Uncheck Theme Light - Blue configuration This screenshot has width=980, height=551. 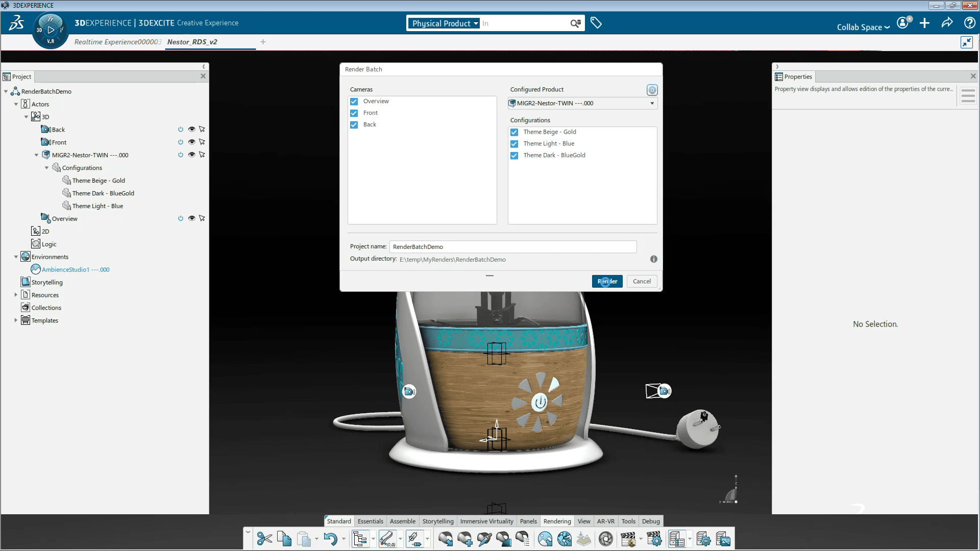pyautogui.click(x=514, y=143)
